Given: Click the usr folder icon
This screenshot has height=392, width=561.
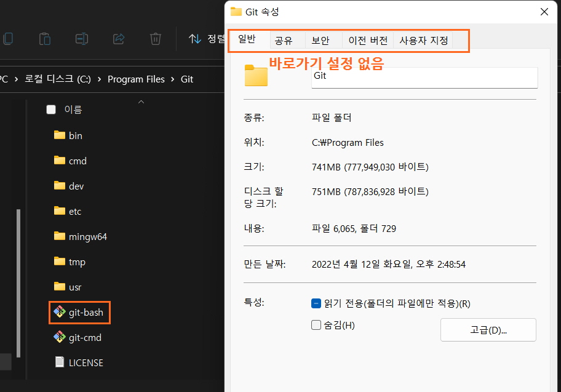Looking at the screenshot, I should (x=60, y=286).
